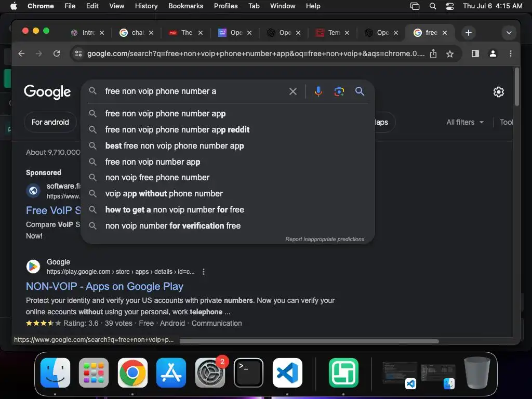Image resolution: width=532 pixels, height=399 pixels.
Task: Open the History menu
Action: 146,6
